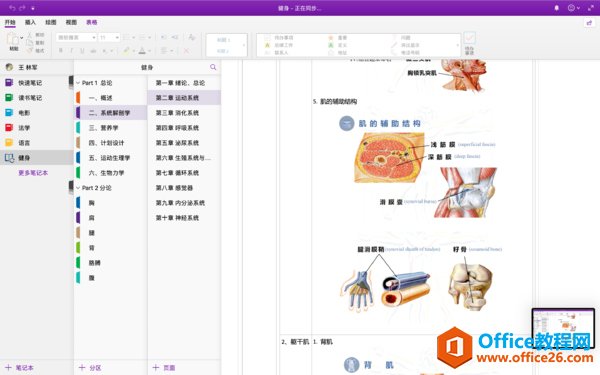Screen dimensions: 600x375
Task: Select the 肌的辅助结构 muscle cross-section image
Action: tap(389, 157)
